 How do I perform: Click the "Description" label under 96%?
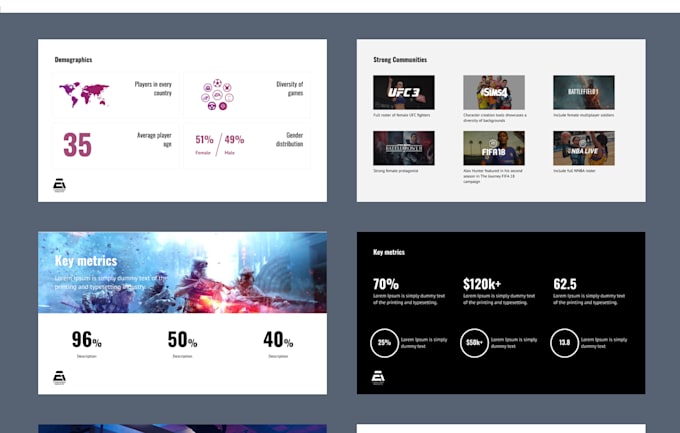point(87,356)
